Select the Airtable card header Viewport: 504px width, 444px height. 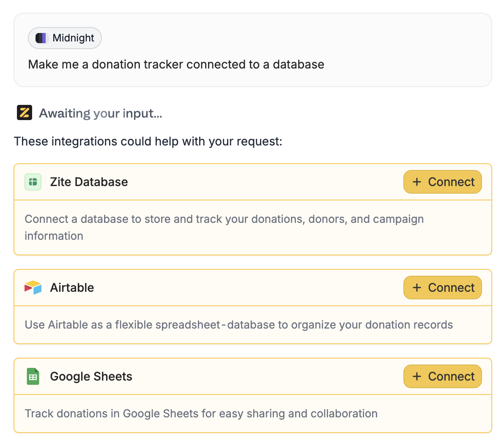pos(72,288)
